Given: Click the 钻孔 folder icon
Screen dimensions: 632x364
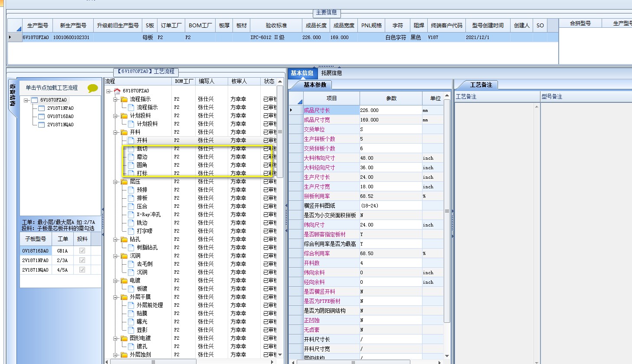Looking at the screenshot, I should coord(124,239).
